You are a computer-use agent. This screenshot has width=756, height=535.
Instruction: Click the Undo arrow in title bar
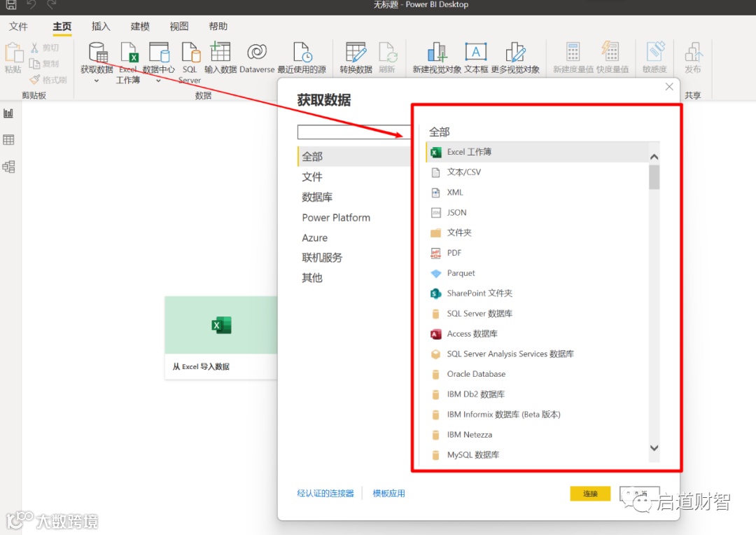click(x=31, y=5)
